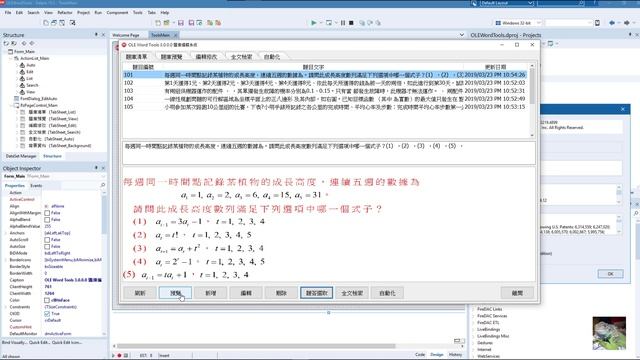This screenshot has height=360, width=640.
Task: Select question row 103 in the list
Action: [x=325, y=91]
